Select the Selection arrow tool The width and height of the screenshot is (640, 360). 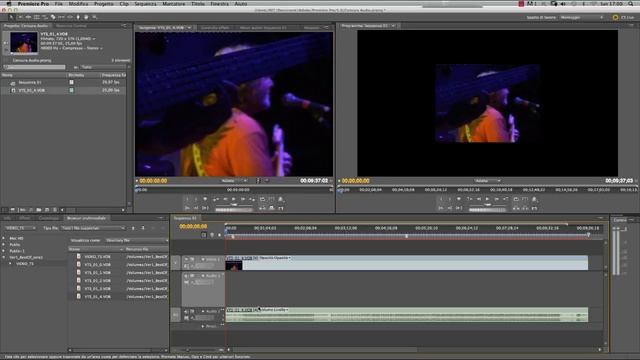coord(11,17)
